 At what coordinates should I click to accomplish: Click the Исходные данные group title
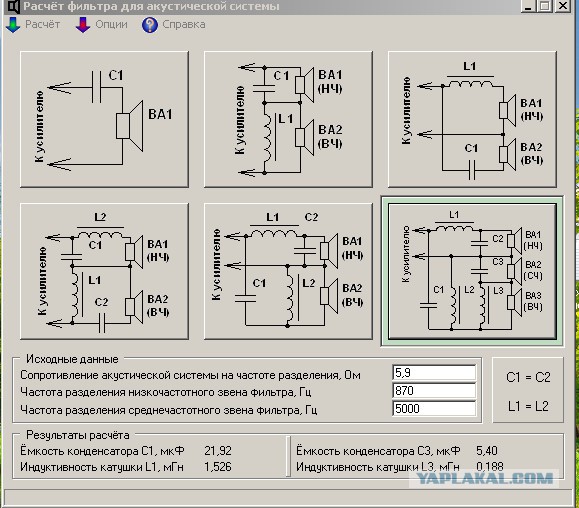pyautogui.click(x=72, y=359)
